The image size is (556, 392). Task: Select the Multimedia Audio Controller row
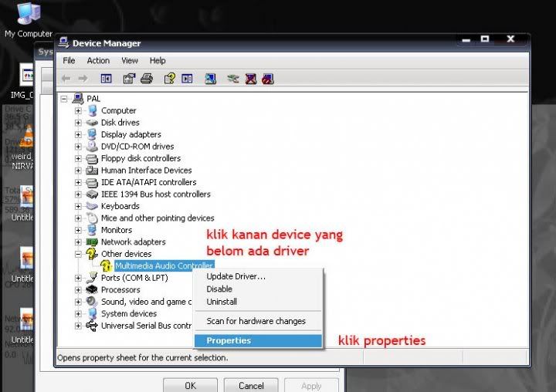[164, 265]
